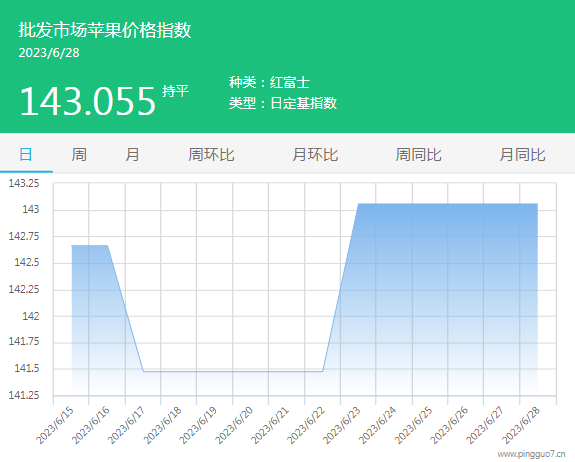Click the 2023/6/28 axis date label

coord(521,425)
